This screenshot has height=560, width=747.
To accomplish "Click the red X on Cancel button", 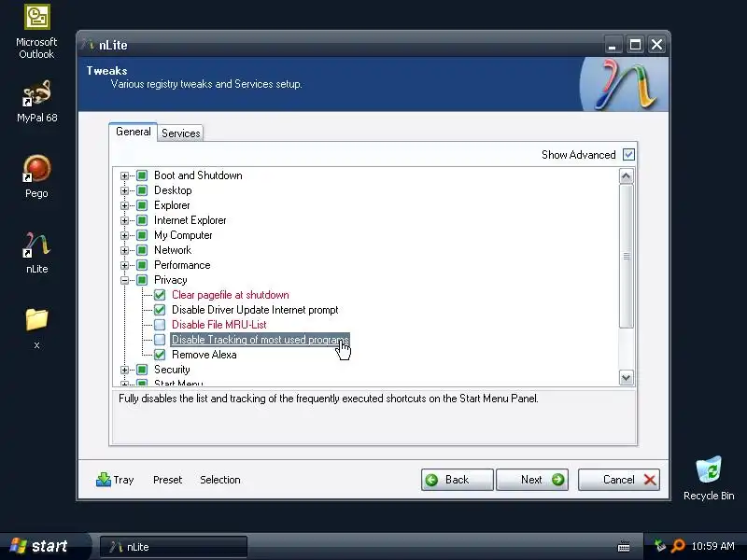I will pos(650,480).
